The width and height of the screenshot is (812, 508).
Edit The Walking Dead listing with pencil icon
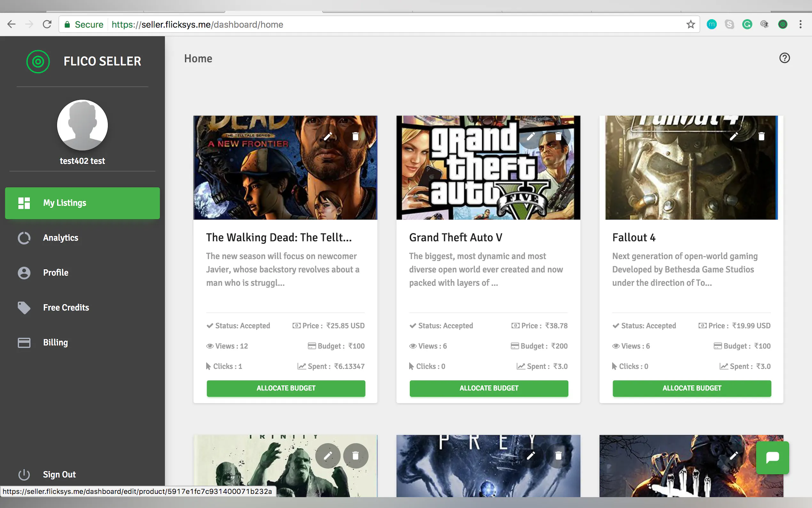[x=328, y=136]
